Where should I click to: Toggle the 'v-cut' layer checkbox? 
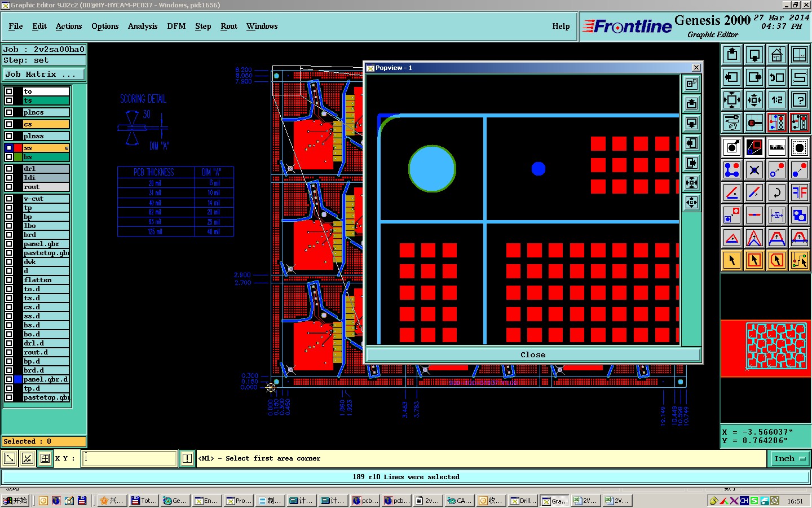click(9, 199)
